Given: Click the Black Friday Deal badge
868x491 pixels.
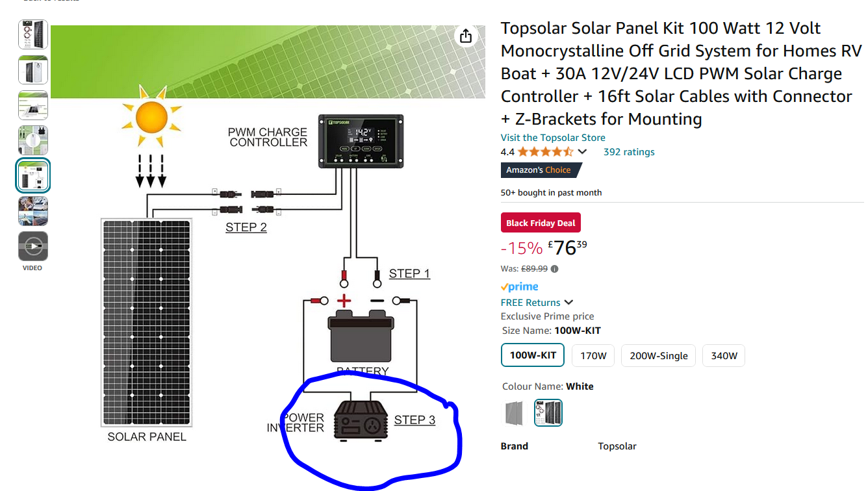Looking at the screenshot, I should click(x=541, y=223).
